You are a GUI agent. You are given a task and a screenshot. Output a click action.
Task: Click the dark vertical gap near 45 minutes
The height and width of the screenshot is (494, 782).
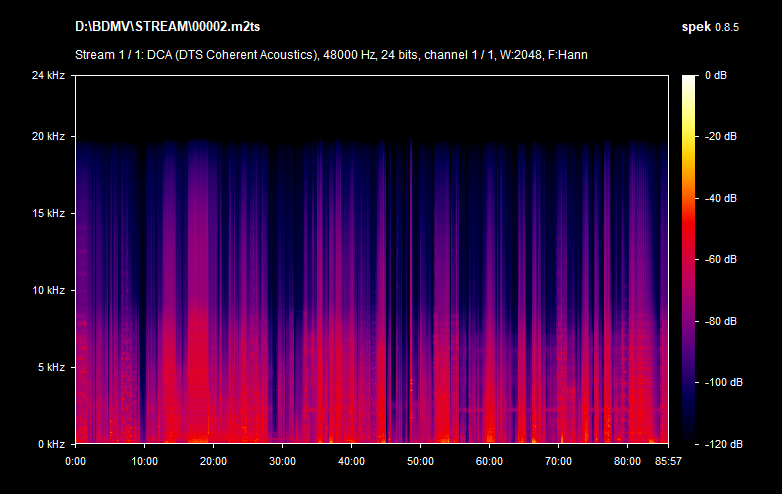386,300
